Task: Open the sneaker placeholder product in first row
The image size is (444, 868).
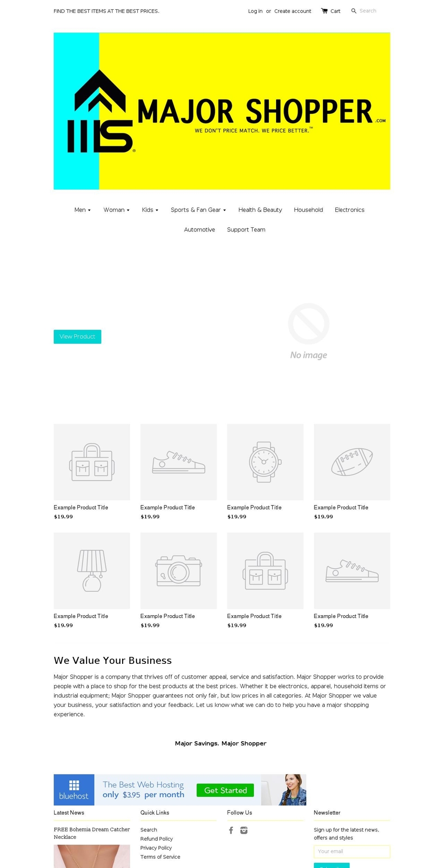Action: [179, 462]
